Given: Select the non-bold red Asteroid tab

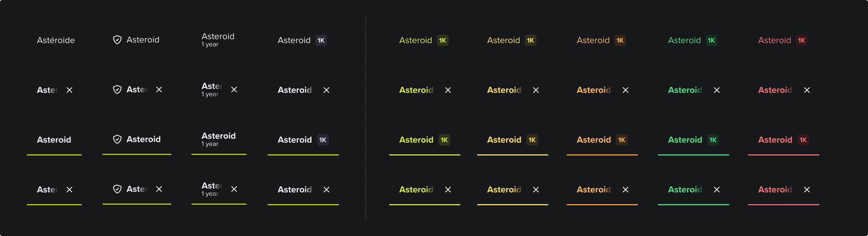Looking at the screenshot, I should point(774,40).
